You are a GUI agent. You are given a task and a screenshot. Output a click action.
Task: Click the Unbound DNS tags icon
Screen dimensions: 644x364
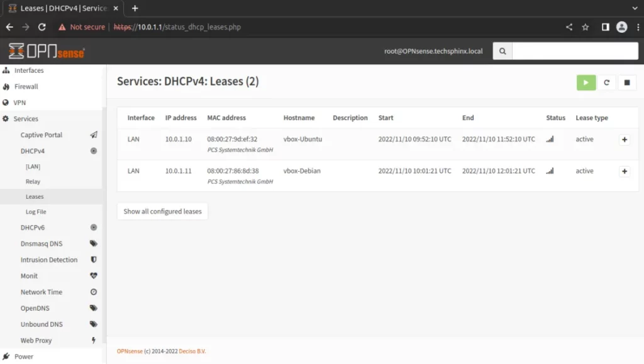pos(94,324)
